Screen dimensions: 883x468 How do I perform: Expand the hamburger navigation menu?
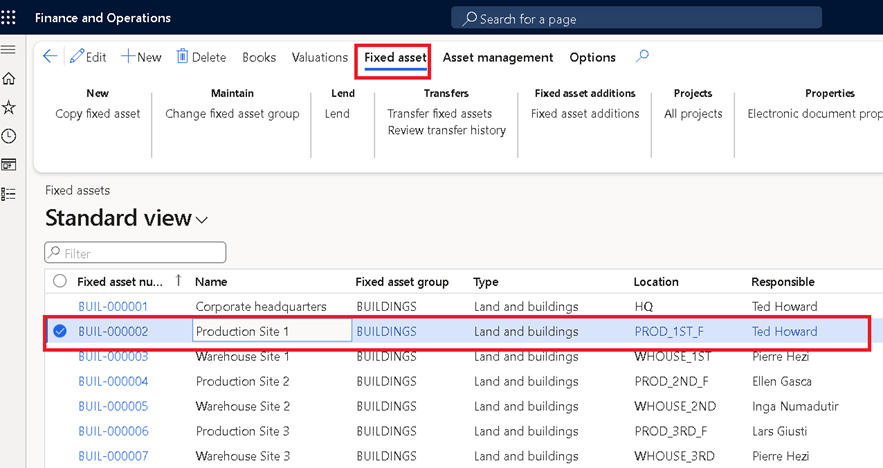[x=9, y=50]
